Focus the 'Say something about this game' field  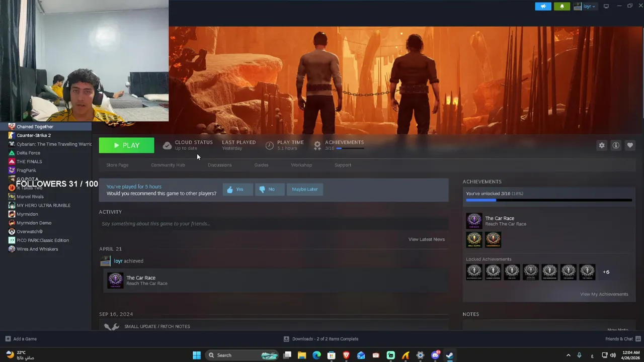(274, 224)
